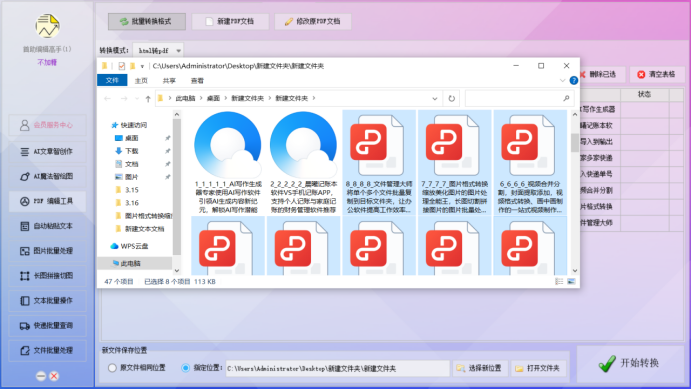Open 图片批量处理 tool
This screenshot has width=692, height=389.
(x=47, y=251)
